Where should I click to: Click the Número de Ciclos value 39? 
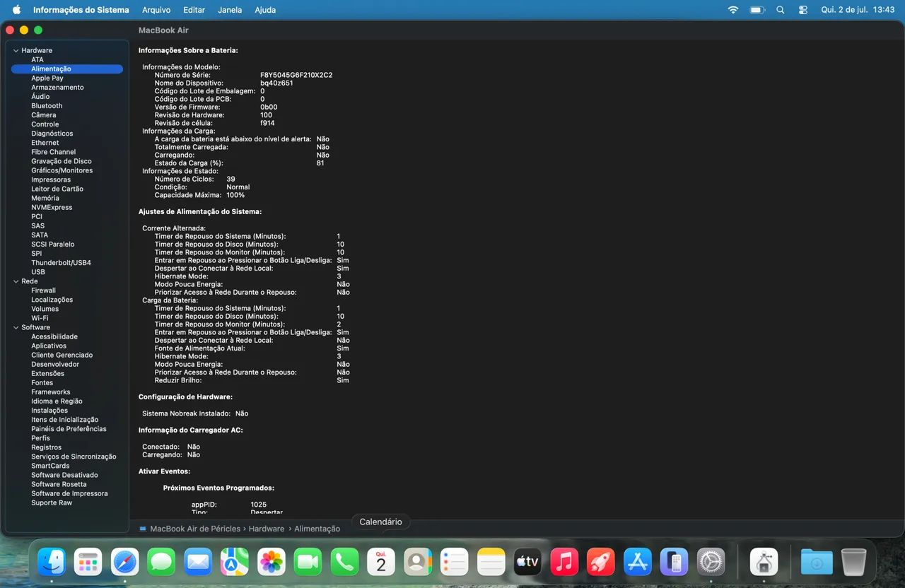[x=231, y=180]
